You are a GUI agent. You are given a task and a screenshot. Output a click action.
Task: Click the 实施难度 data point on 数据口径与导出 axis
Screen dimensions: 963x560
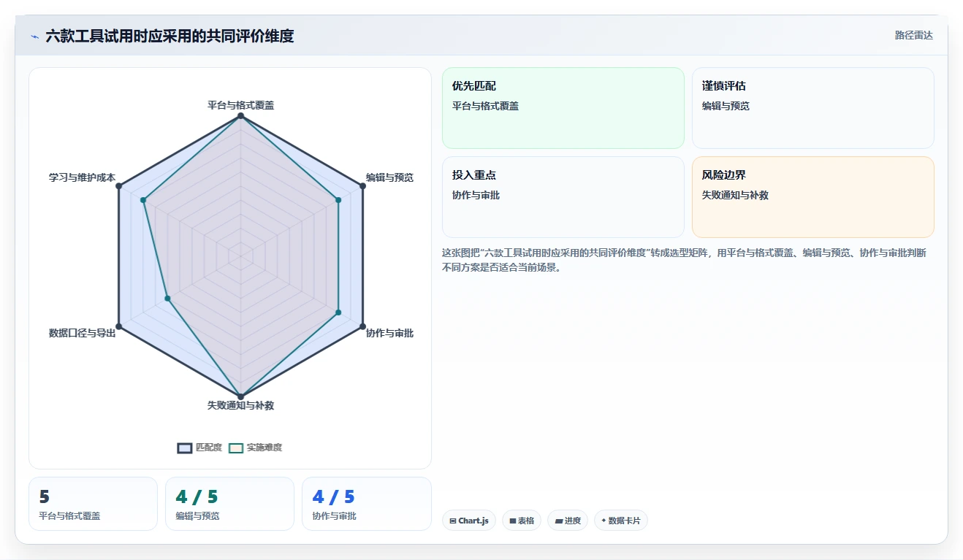[167, 298]
